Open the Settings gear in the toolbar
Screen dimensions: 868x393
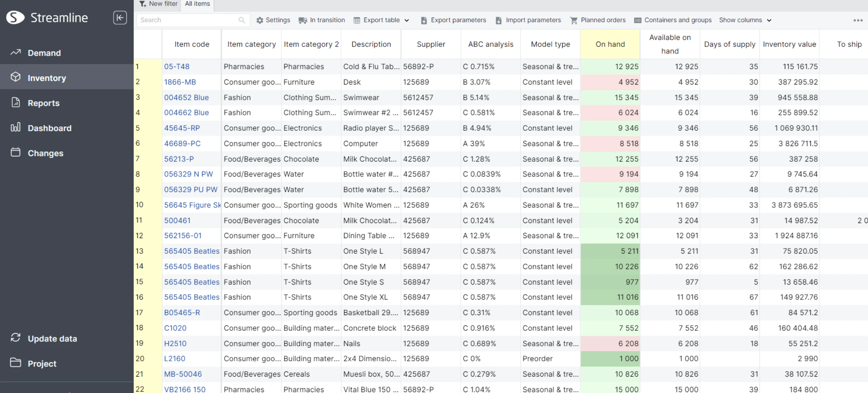pos(259,20)
